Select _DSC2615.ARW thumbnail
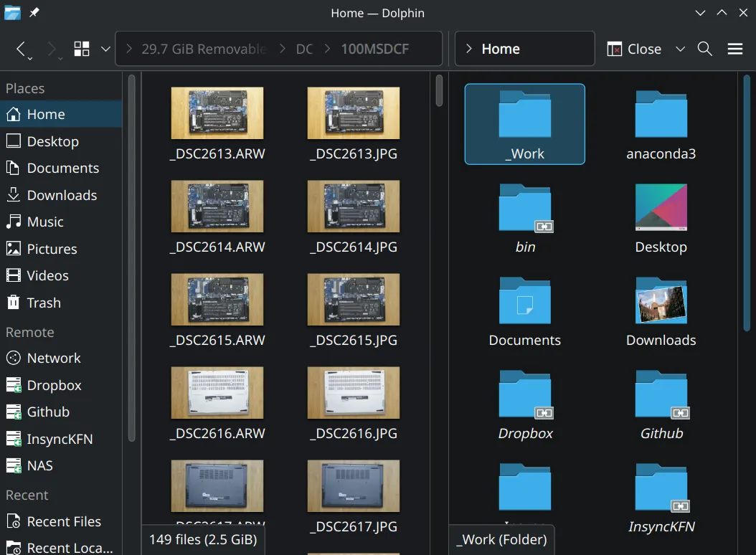 pos(217,299)
